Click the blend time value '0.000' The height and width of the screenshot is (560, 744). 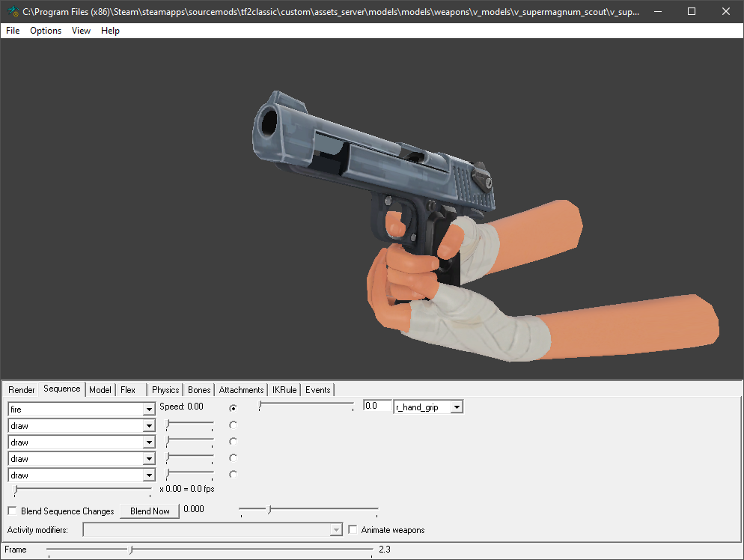194,509
